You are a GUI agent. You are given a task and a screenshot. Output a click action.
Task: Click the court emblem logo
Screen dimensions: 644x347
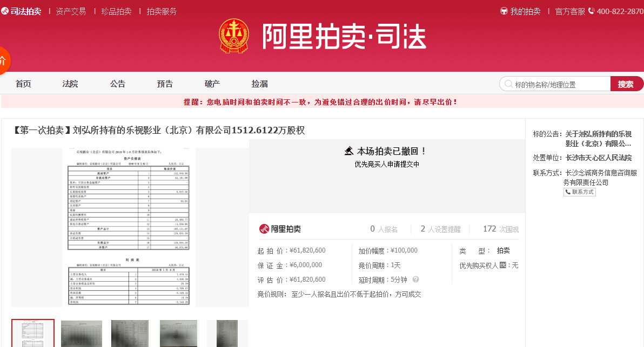234,36
